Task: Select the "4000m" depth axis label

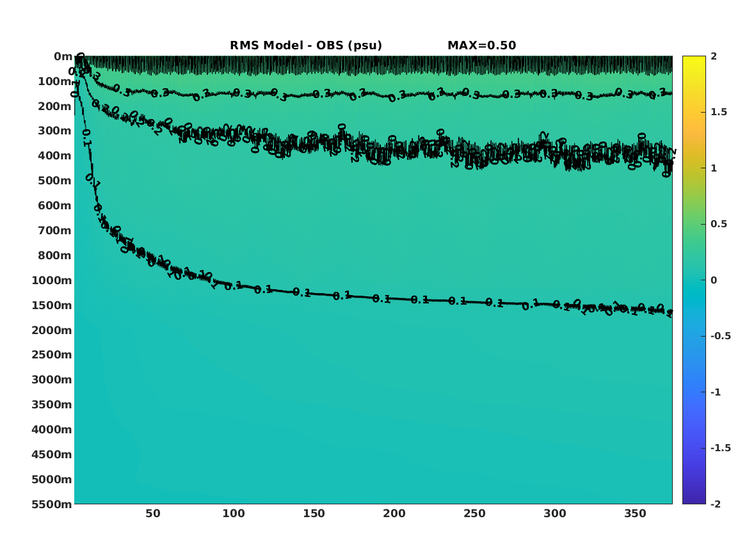Action: pos(52,429)
